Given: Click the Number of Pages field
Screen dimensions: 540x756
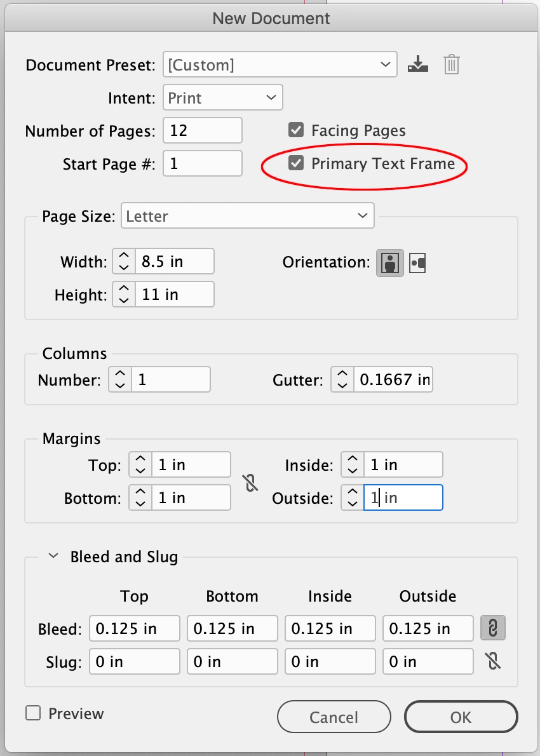Looking at the screenshot, I should (203, 130).
